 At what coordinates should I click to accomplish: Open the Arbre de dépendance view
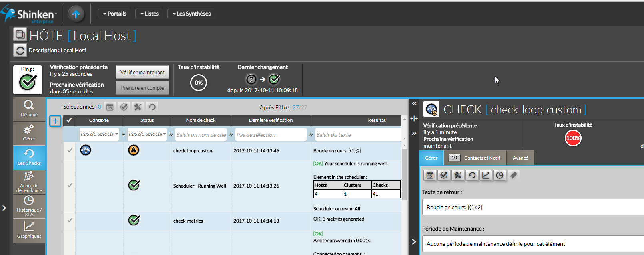coord(29,182)
